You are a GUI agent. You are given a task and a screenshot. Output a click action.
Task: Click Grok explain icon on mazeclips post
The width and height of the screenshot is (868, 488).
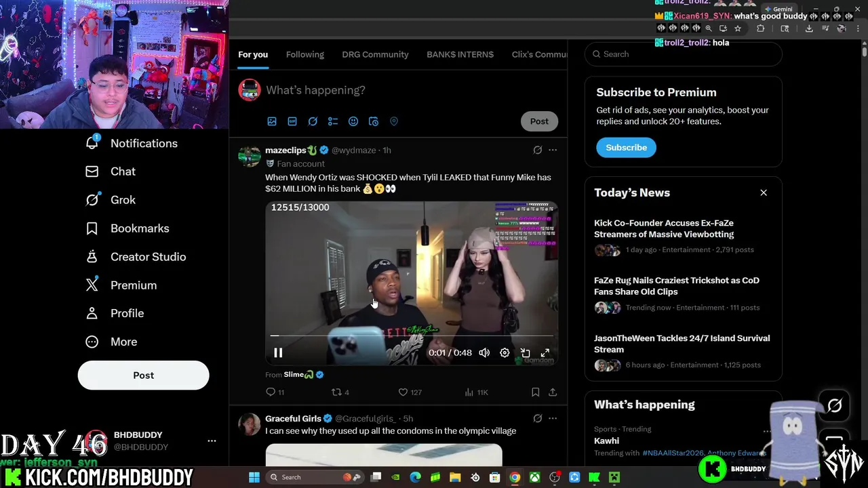coord(538,150)
